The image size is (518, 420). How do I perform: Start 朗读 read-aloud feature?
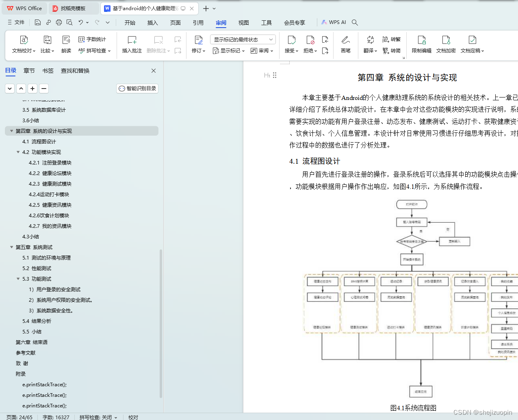click(66, 45)
